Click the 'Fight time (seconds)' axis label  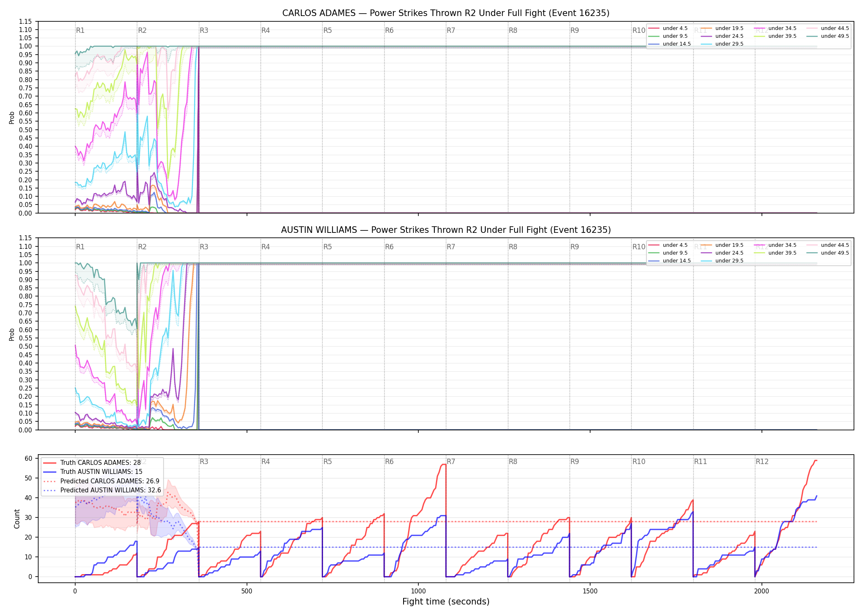pos(446,602)
